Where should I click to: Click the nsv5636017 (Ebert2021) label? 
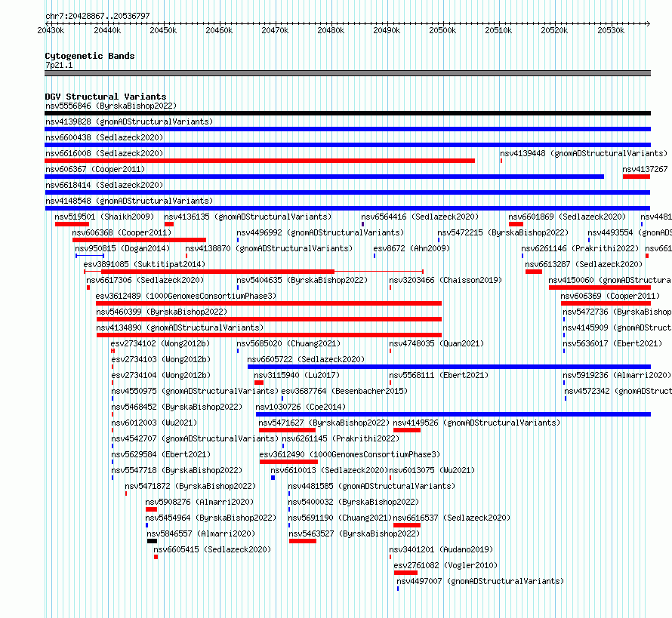click(x=612, y=343)
